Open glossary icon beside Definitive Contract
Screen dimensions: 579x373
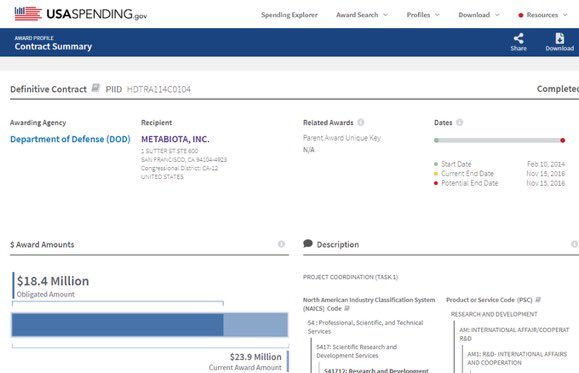tap(96, 88)
